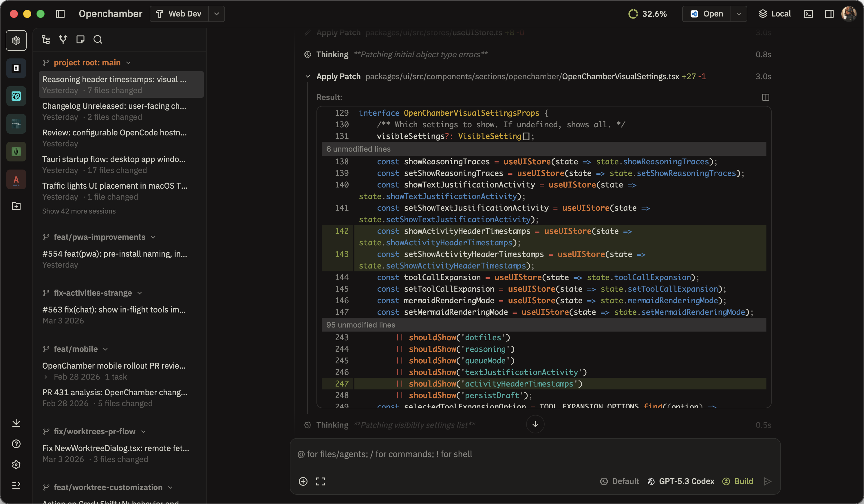Open session #554 feat(pwa): pre-install naming
The width and height of the screenshot is (864, 504).
tap(121, 259)
